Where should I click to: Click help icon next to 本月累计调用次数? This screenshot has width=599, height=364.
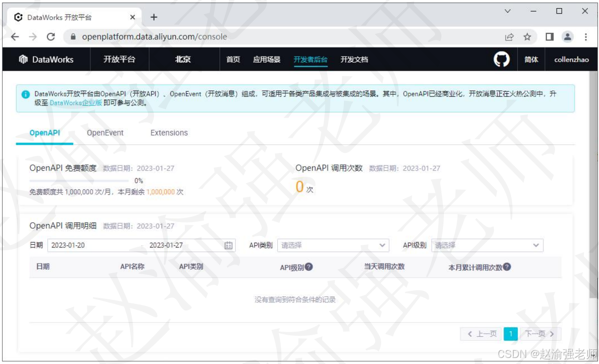point(507,267)
